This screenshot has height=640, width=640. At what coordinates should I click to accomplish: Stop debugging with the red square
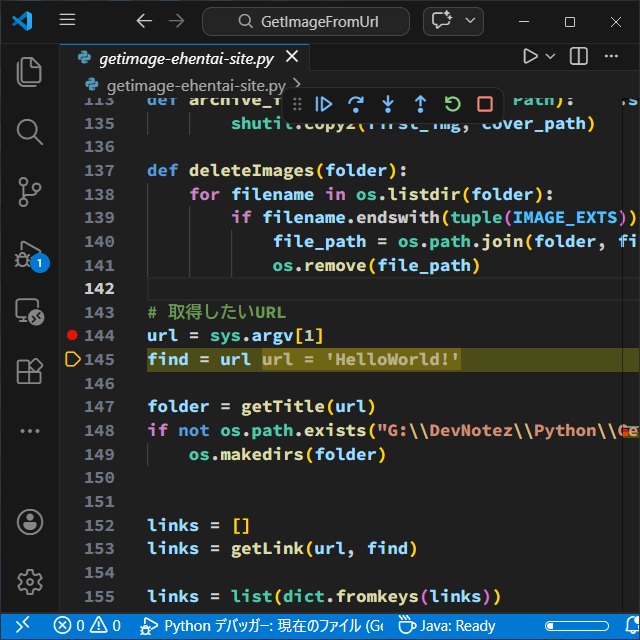tap(485, 104)
